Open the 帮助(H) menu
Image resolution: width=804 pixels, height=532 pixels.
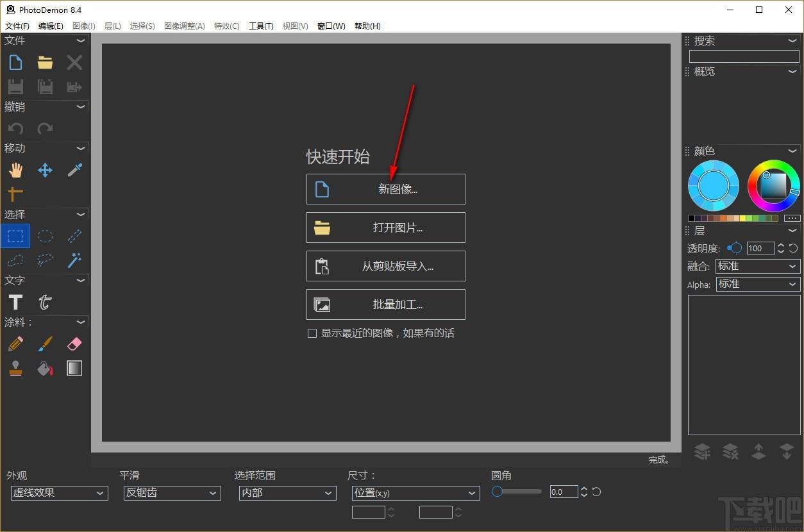click(367, 26)
